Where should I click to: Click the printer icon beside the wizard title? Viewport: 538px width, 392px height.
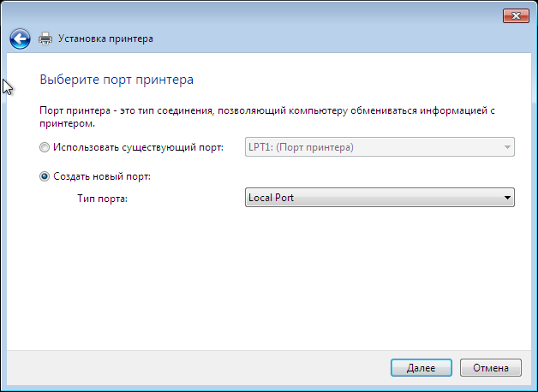(x=46, y=39)
